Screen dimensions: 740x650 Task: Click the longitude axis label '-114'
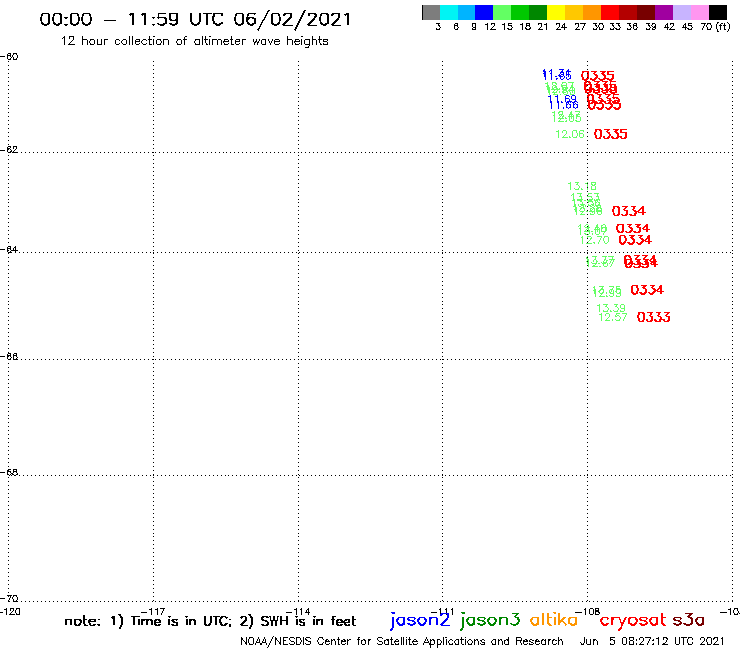[298, 612]
